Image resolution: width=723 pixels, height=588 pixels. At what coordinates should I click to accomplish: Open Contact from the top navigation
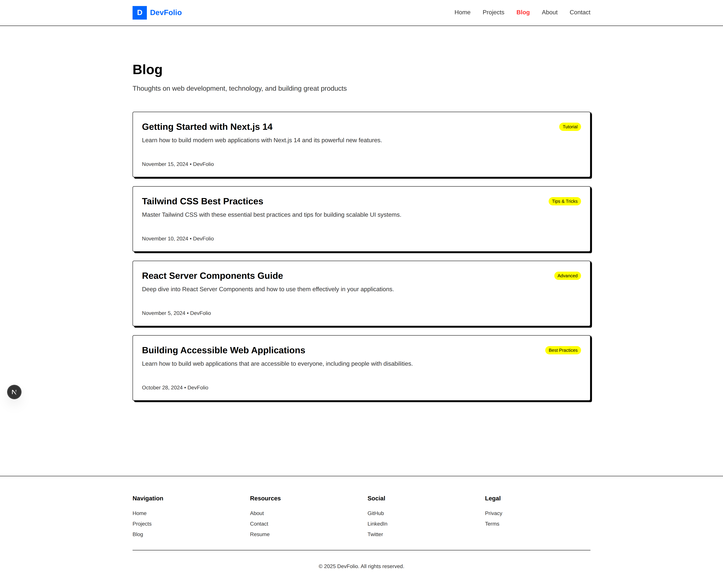point(580,12)
